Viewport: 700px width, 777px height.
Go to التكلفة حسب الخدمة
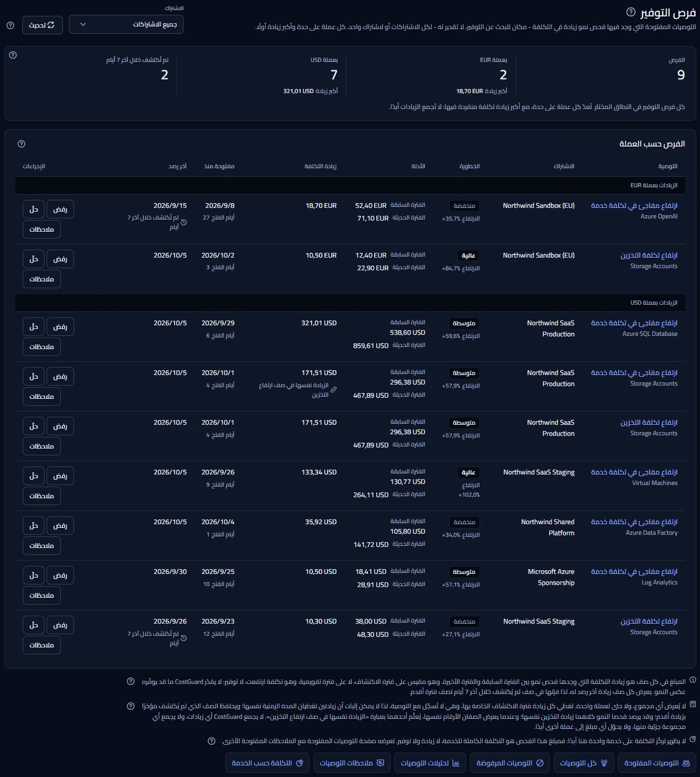point(267,763)
